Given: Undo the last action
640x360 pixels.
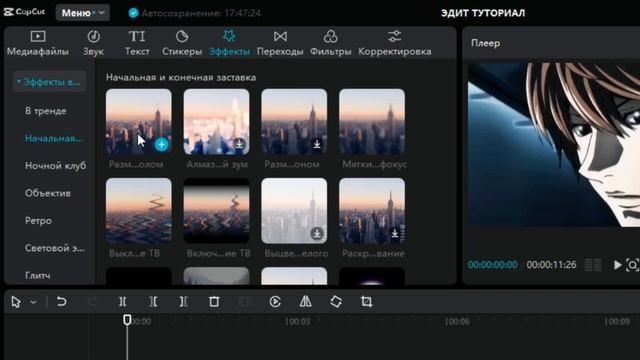Looking at the screenshot, I should (61, 302).
